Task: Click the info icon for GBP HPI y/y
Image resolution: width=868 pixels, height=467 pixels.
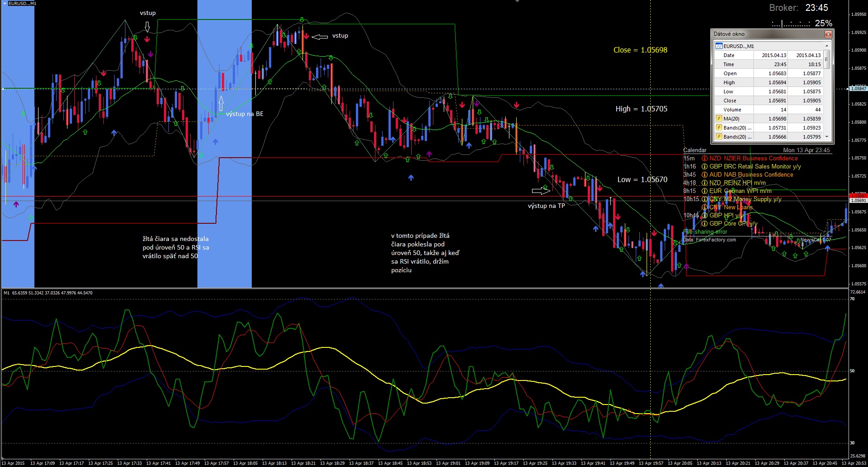Action: (x=705, y=216)
